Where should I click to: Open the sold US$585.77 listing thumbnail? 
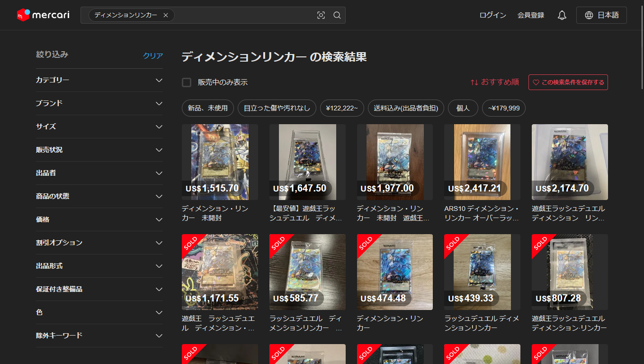click(307, 272)
